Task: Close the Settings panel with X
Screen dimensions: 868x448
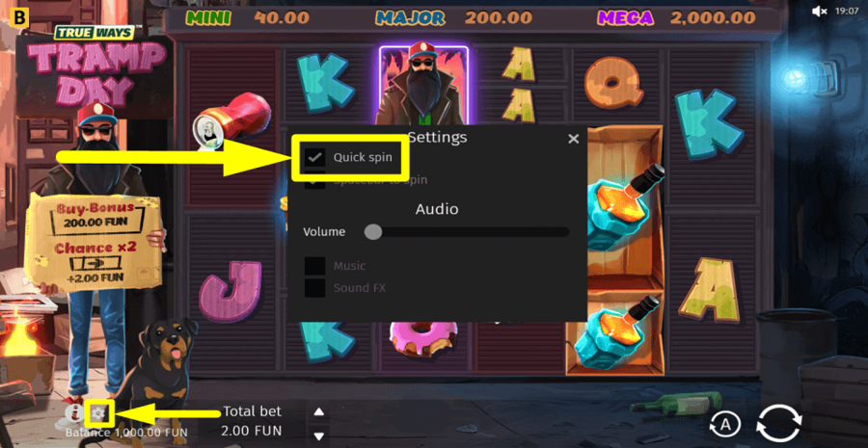Action: [574, 139]
